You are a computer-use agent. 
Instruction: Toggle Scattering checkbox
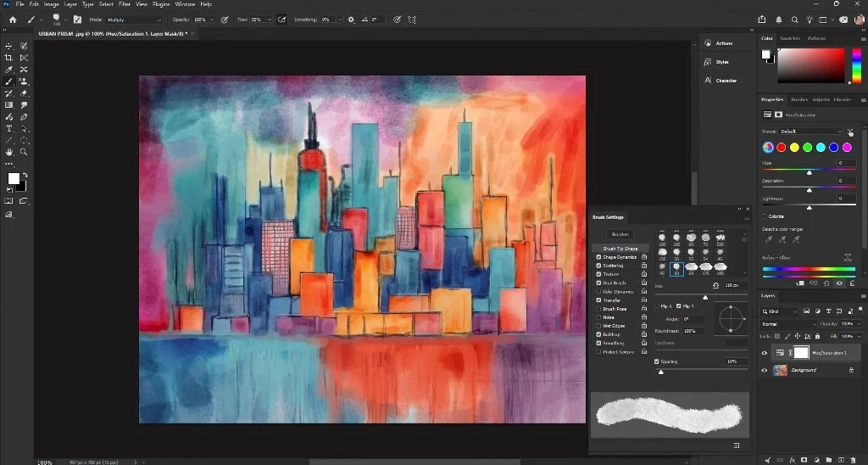[x=598, y=266]
